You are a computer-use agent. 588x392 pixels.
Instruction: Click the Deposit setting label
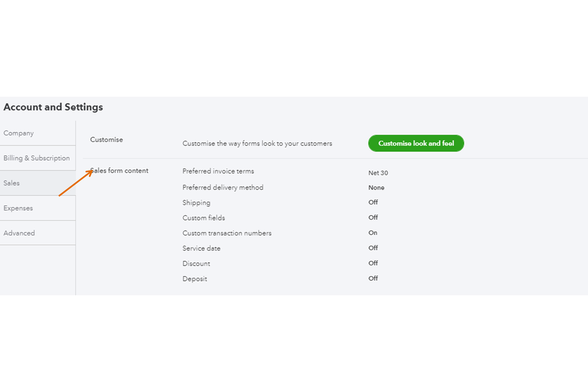195,279
